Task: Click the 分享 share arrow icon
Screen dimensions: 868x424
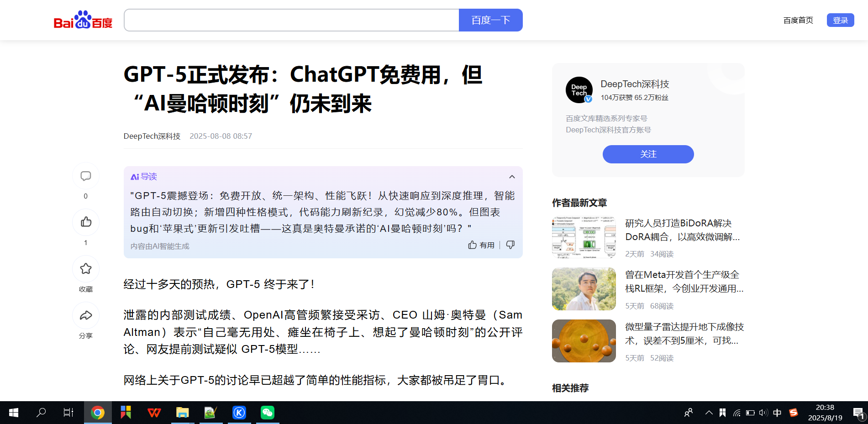Action: (86, 315)
